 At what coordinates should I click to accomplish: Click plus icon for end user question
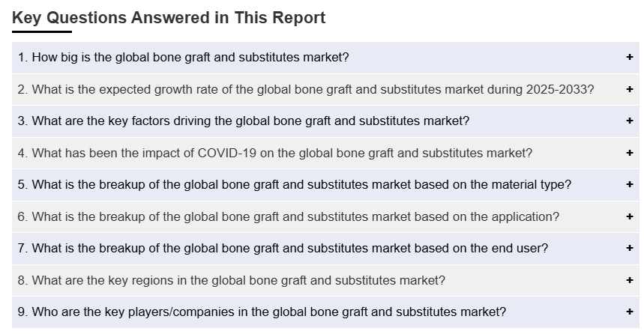coord(629,249)
